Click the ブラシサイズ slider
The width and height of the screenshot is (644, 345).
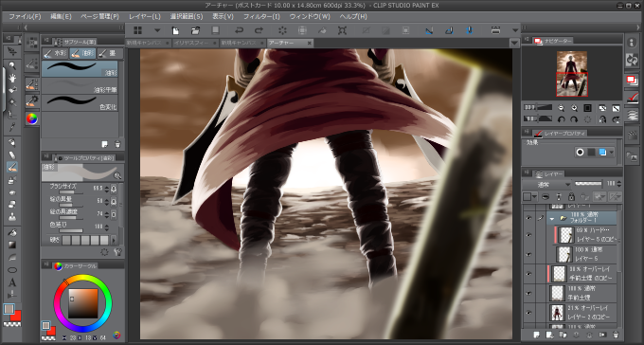(x=70, y=192)
